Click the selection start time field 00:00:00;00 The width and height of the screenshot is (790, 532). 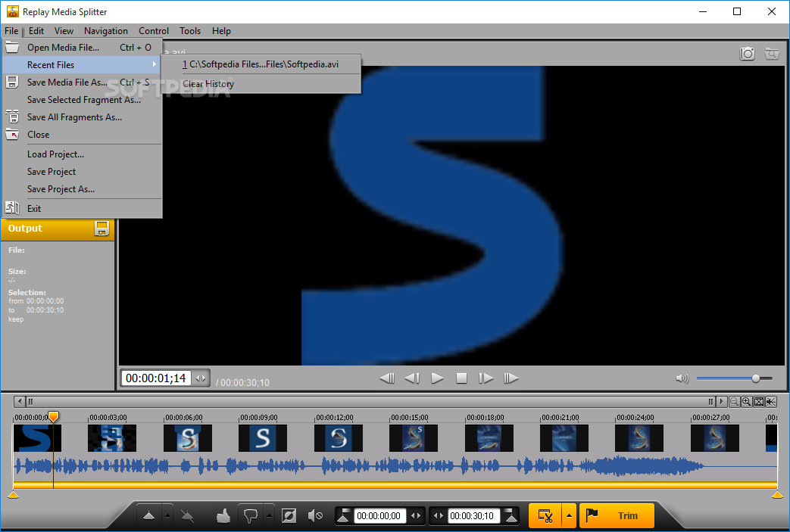(x=379, y=516)
